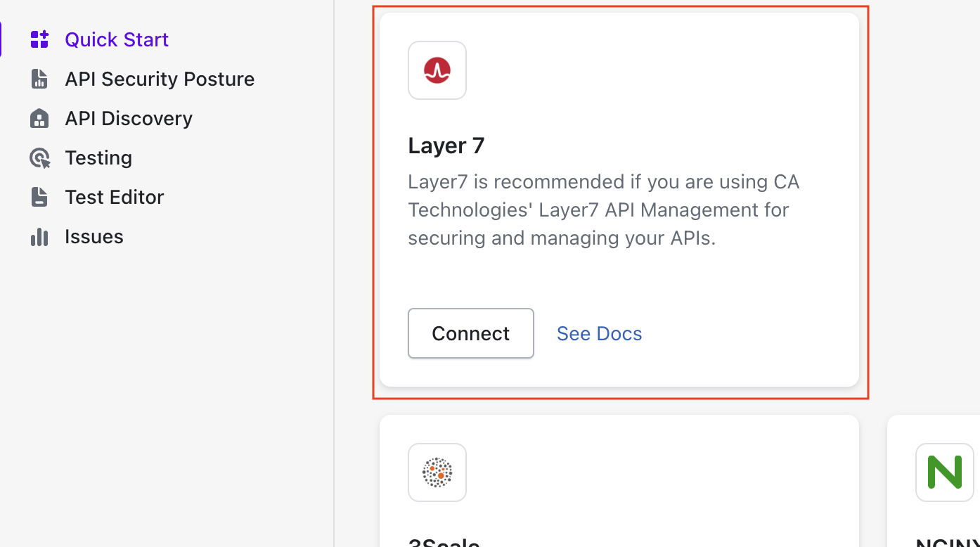Click the 3Scale dotted circle logo
Image resolution: width=980 pixels, height=547 pixels.
pyautogui.click(x=437, y=472)
